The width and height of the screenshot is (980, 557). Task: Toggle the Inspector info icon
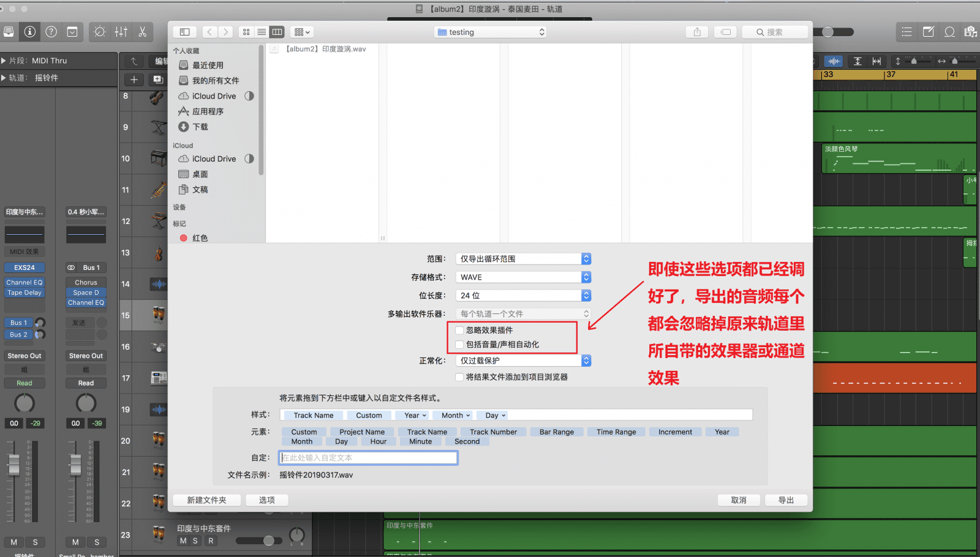(x=29, y=32)
